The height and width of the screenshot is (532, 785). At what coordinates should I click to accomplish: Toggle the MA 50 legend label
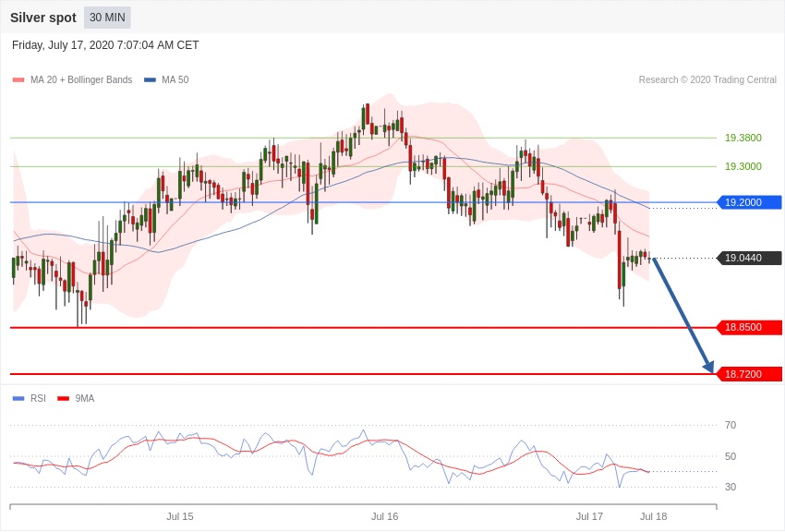(175, 80)
